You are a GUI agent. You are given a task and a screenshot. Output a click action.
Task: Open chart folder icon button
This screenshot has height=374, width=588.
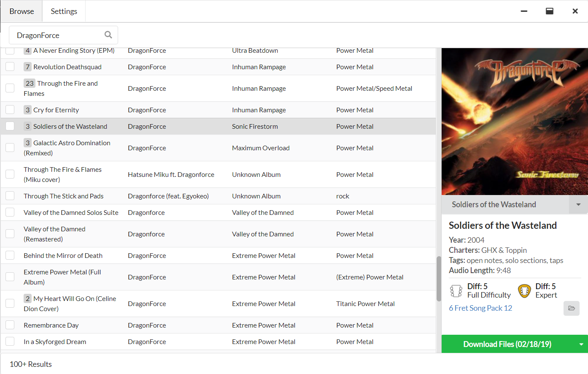click(571, 308)
